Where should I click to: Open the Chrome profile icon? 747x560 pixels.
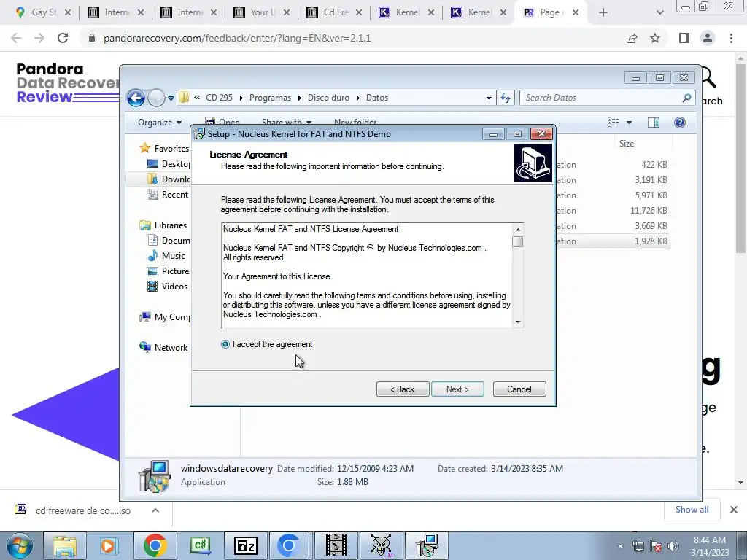click(708, 38)
